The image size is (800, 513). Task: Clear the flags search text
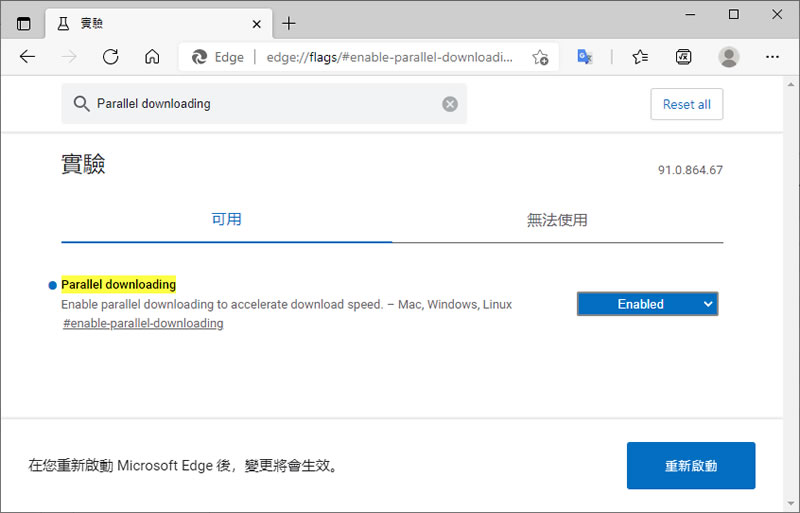(x=450, y=104)
